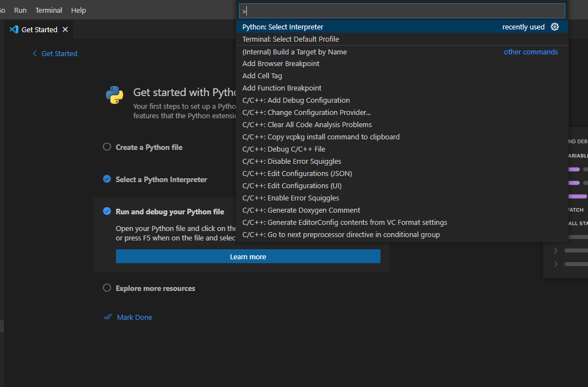Choose C/C++: Edit Configurations (JSON)
588x387 pixels.
[402, 173]
